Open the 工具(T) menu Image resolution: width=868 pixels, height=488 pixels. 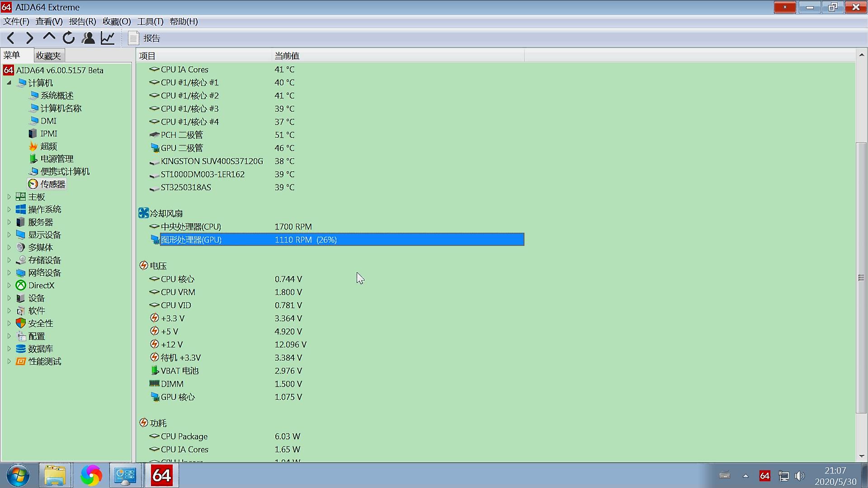150,22
